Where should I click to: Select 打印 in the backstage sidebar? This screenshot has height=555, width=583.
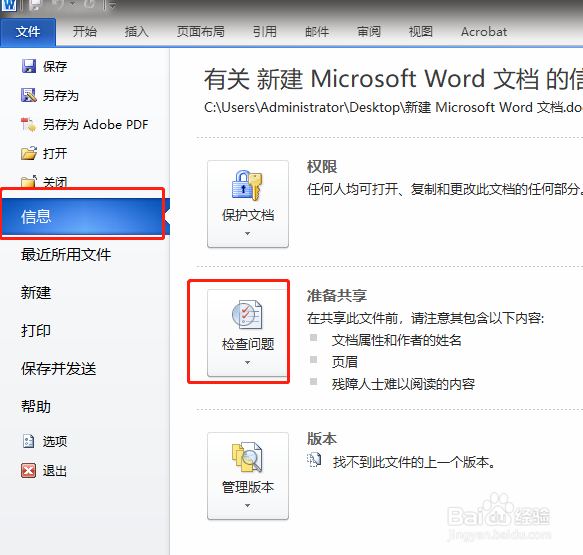pyautogui.click(x=36, y=330)
